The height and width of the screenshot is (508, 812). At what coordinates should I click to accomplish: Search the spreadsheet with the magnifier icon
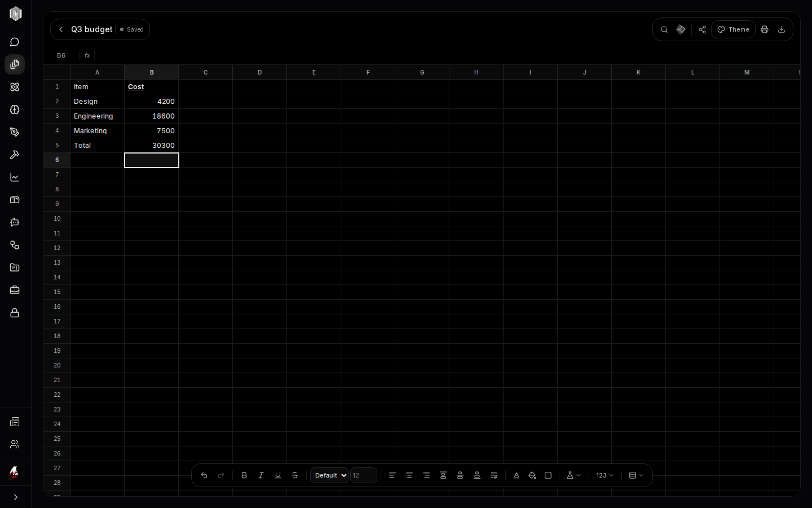coord(664,30)
